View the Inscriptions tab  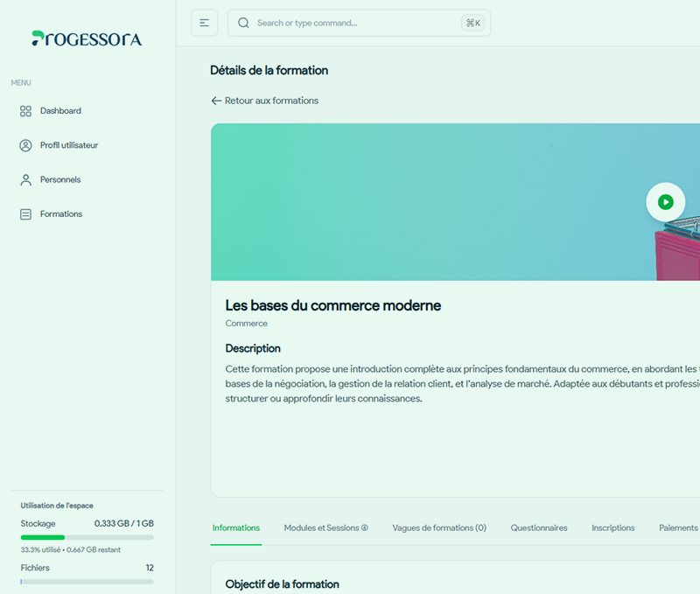point(613,528)
